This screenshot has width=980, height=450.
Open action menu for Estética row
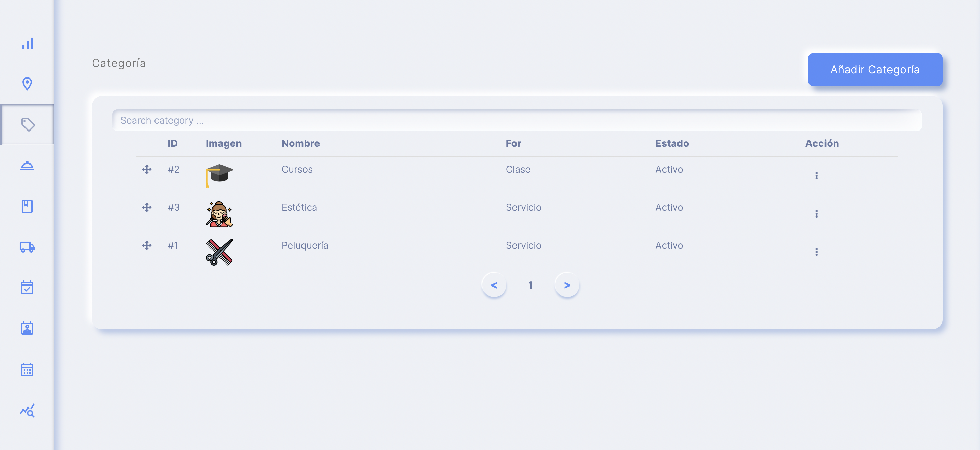click(816, 213)
